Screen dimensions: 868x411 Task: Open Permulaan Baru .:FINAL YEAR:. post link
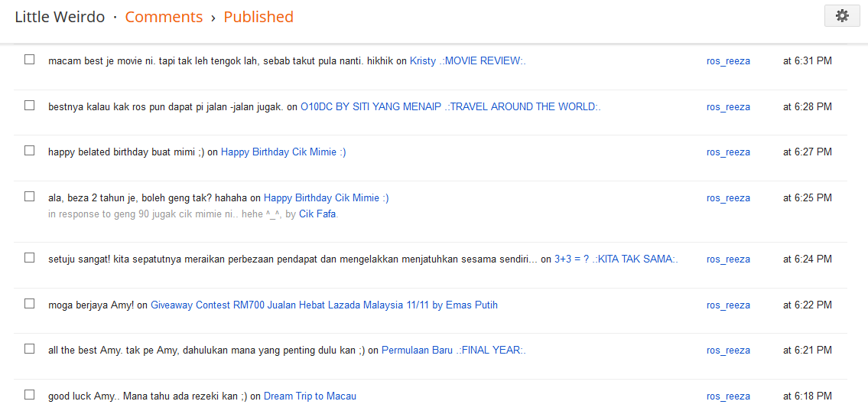click(454, 351)
